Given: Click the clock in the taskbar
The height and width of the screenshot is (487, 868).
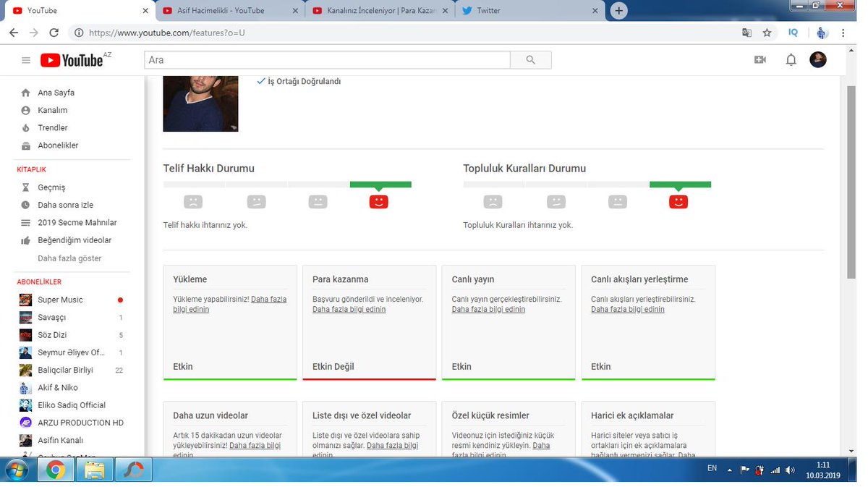Looking at the screenshot, I should (x=823, y=470).
